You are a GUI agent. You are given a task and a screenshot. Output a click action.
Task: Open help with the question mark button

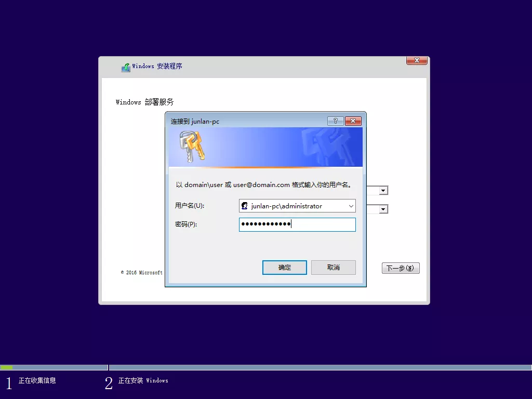(335, 121)
